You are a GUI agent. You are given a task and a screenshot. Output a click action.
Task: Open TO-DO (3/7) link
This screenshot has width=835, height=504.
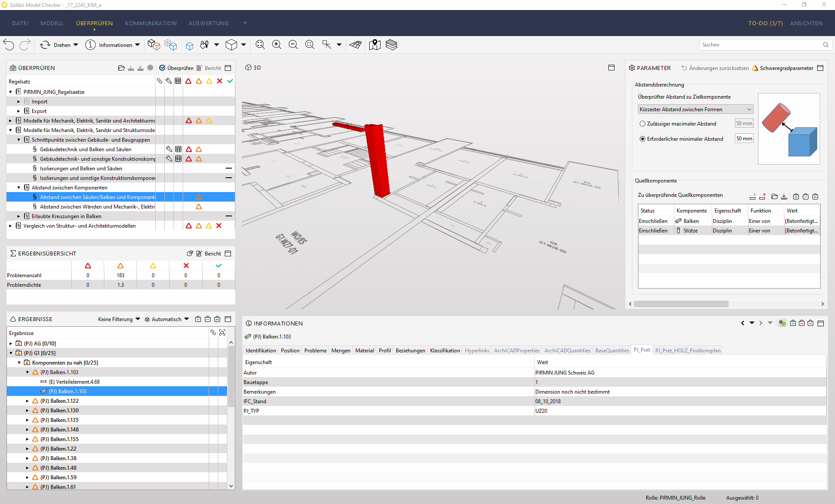tap(765, 23)
